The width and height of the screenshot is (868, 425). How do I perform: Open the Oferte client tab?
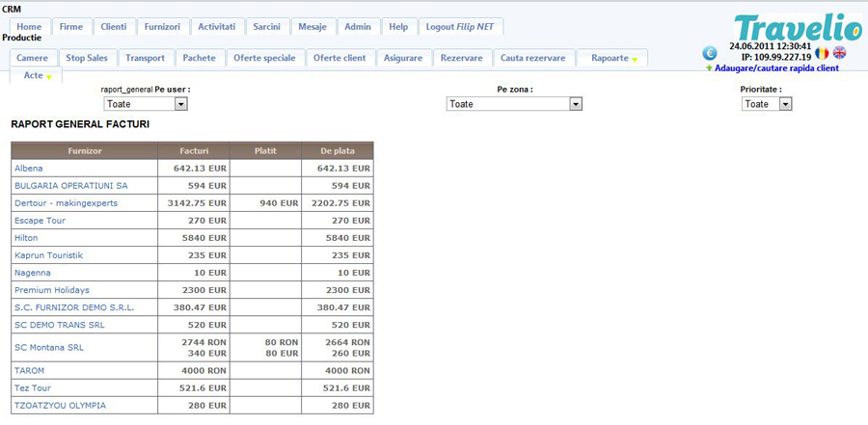point(339,58)
